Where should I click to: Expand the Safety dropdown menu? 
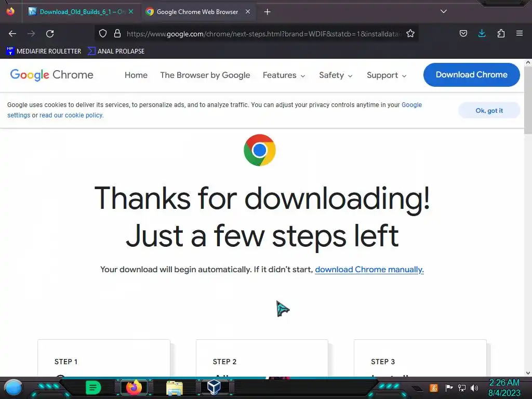click(336, 75)
